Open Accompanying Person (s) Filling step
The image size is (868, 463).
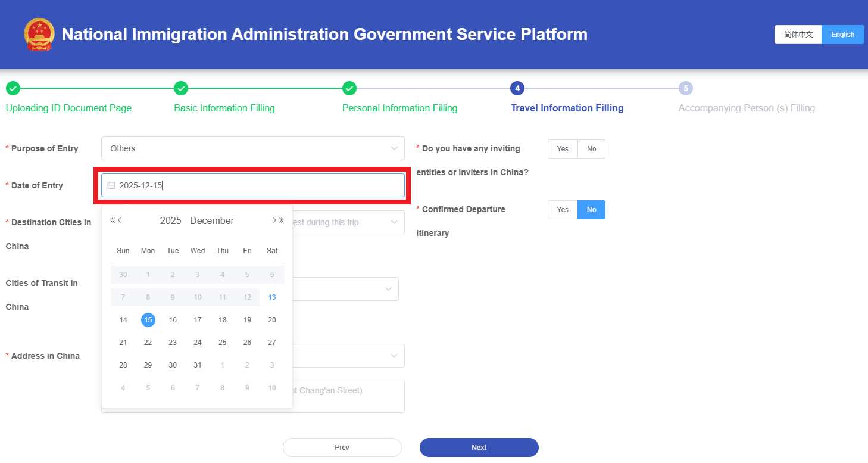747,108
